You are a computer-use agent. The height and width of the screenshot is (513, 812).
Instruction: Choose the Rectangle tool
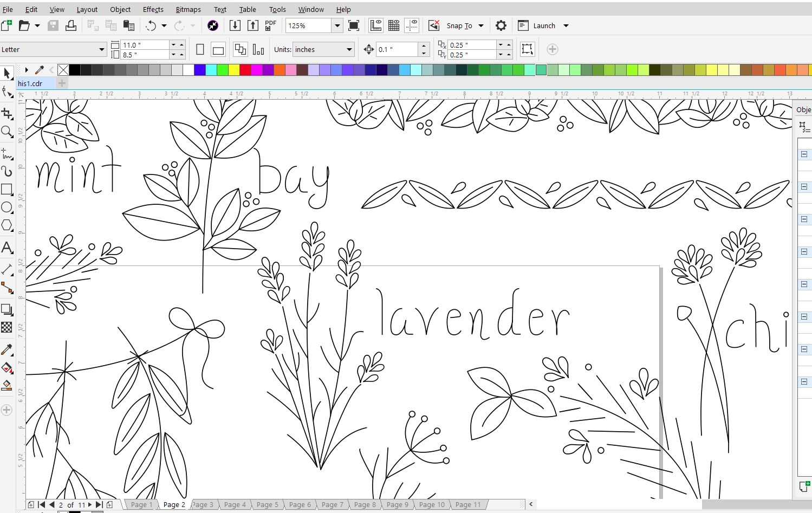pos(7,189)
